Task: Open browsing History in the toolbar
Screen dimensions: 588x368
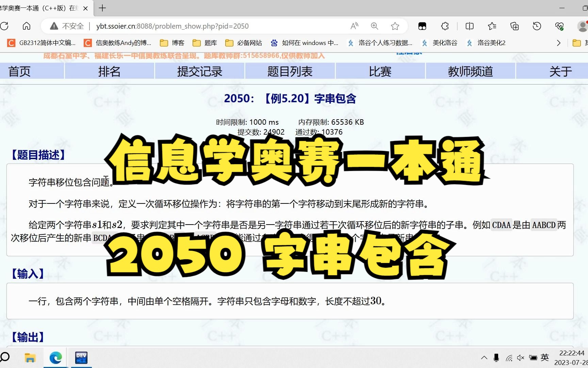Action: [537, 26]
